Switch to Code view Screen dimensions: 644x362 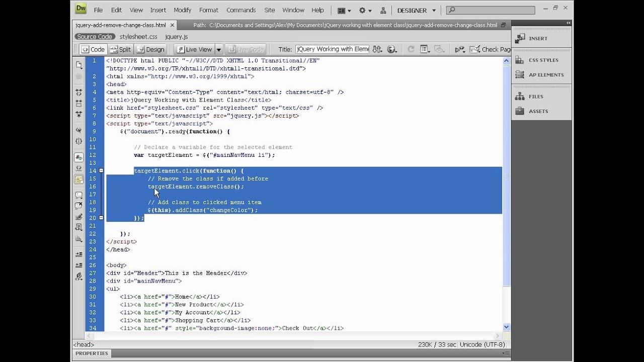93,49
